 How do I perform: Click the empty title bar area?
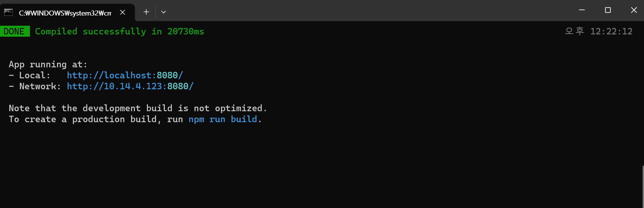370,11
